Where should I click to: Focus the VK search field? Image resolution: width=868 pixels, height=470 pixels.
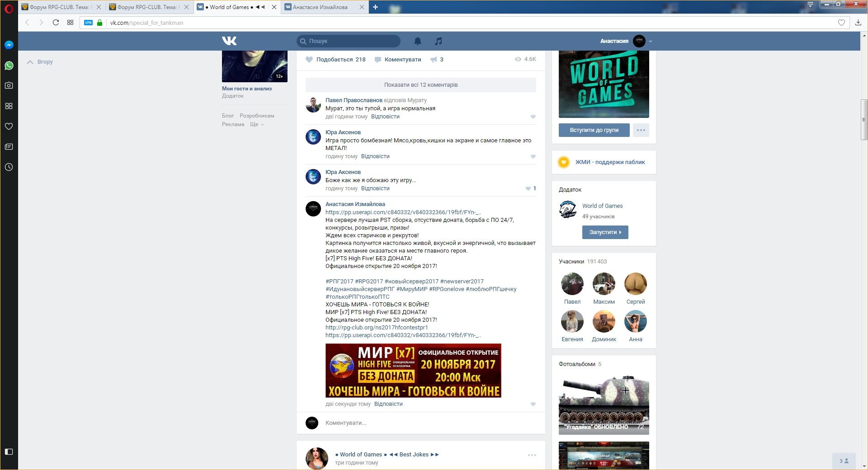349,41
